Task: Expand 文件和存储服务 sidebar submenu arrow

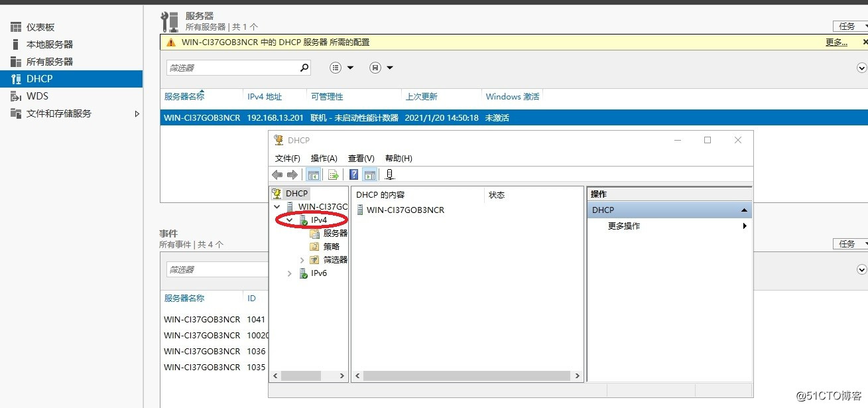Action: [137, 113]
